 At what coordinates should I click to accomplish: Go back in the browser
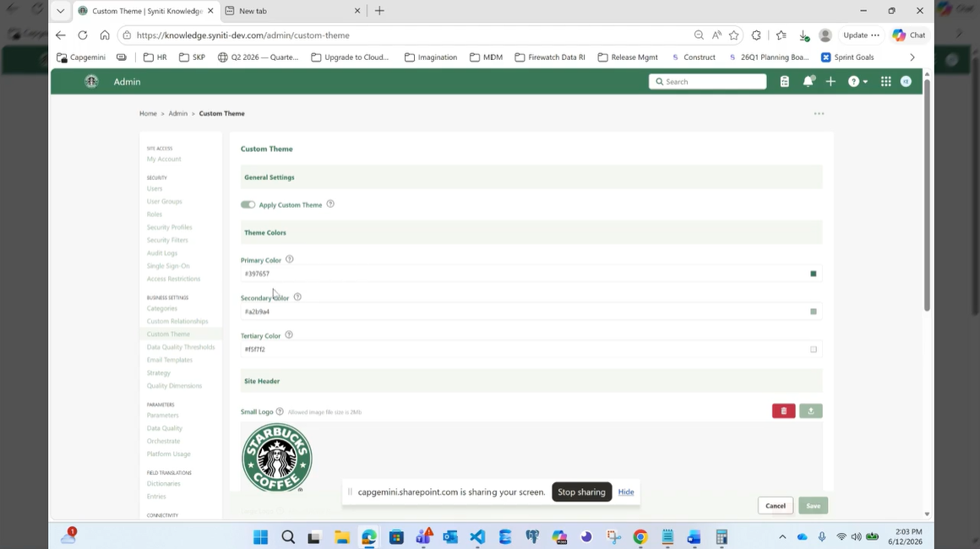tap(61, 35)
